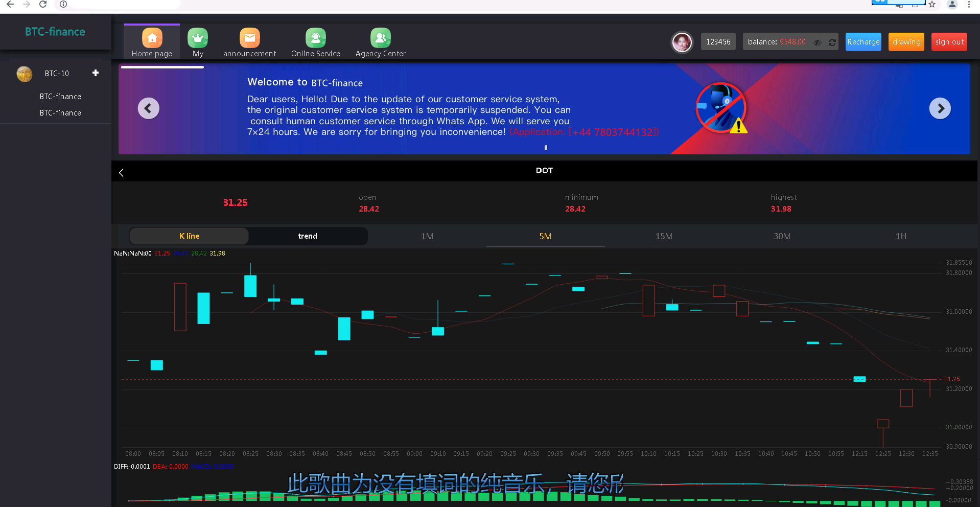Select the 15M timeframe tab
Image resolution: width=980 pixels, height=507 pixels.
(664, 236)
